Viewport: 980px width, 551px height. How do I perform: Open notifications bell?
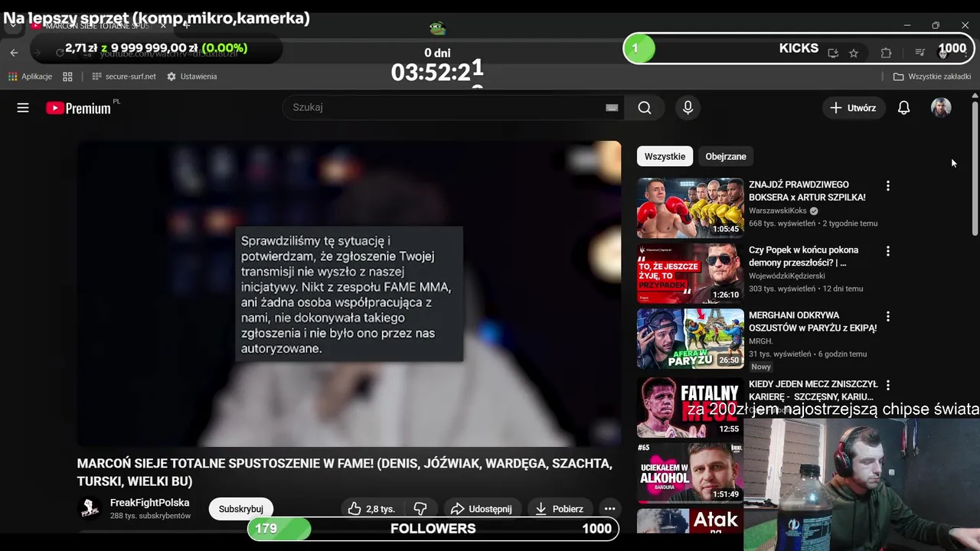point(903,108)
